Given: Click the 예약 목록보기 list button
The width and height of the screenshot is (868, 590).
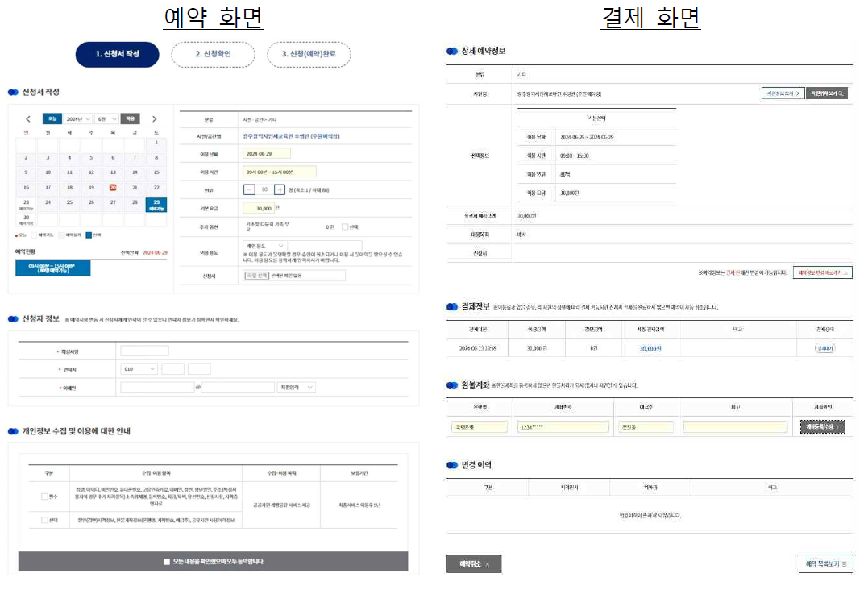Looking at the screenshot, I should coord(825,564).
